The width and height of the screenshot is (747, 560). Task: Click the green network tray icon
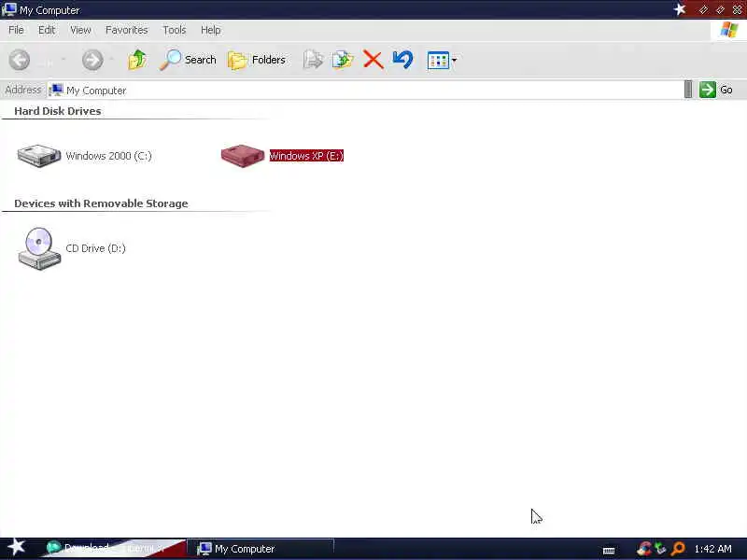[661, 549]
